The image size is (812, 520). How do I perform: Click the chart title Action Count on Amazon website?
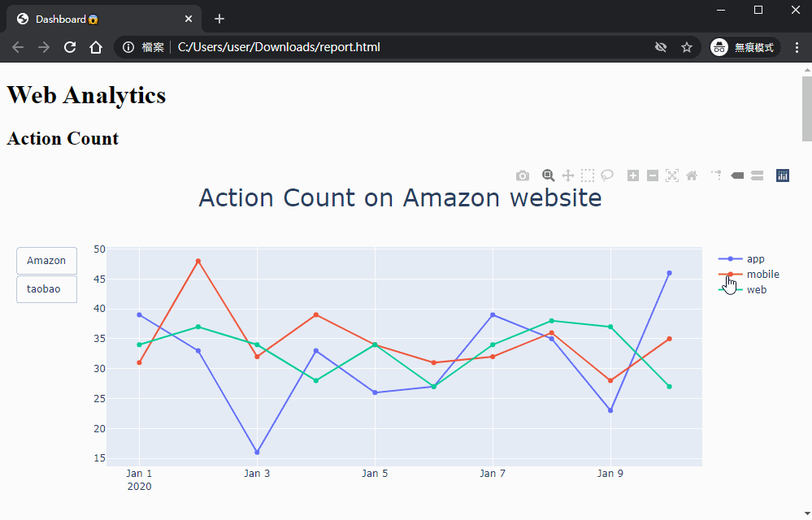[400, 197]
